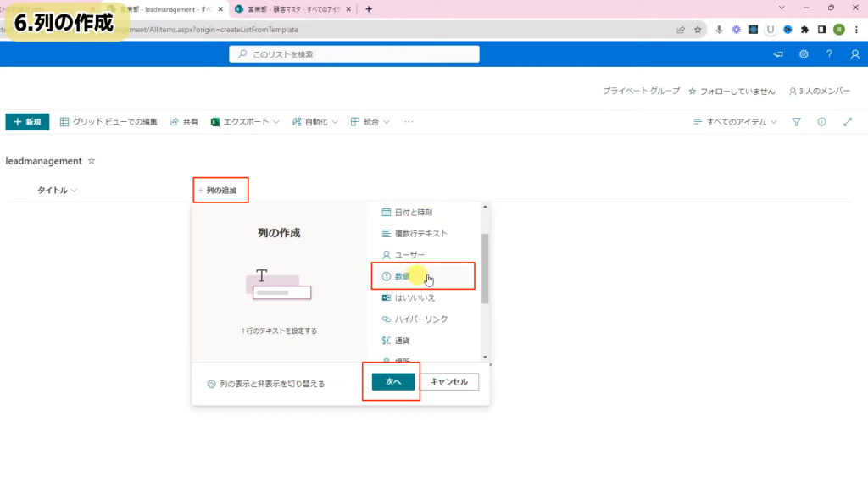Image resolution: width=868 pixels, height=488 pixels.
Task: Click the このリストを検索 search box
Action: [353, 54]
